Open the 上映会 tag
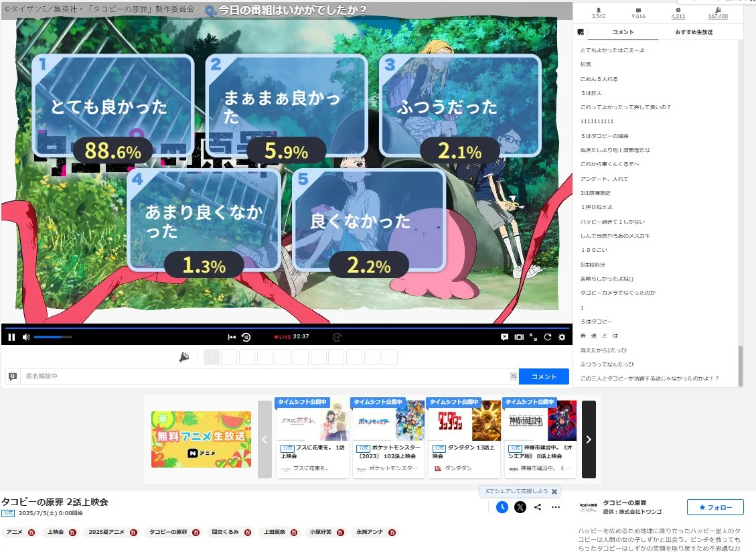This screenshot has height=552, width=756. [56, 532]
